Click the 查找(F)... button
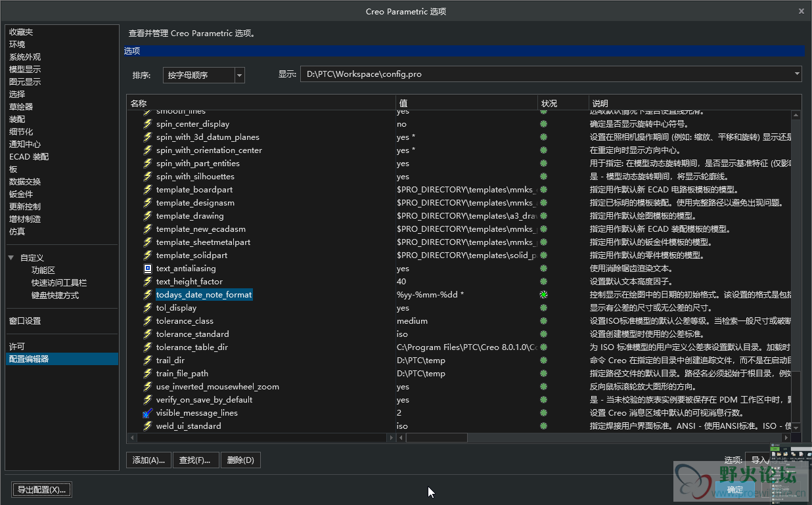The height and width of the screenshot is (505, 812). [x=195, y=460]
